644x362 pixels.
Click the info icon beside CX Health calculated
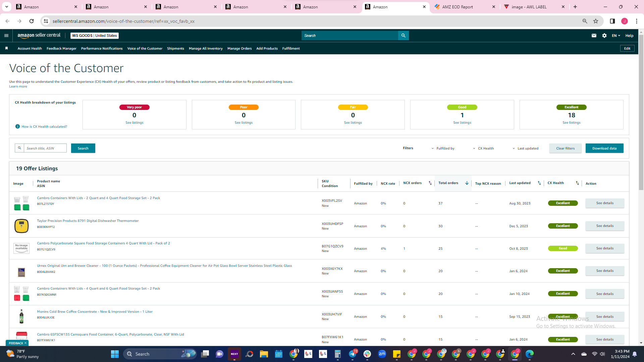pos(17,126)
